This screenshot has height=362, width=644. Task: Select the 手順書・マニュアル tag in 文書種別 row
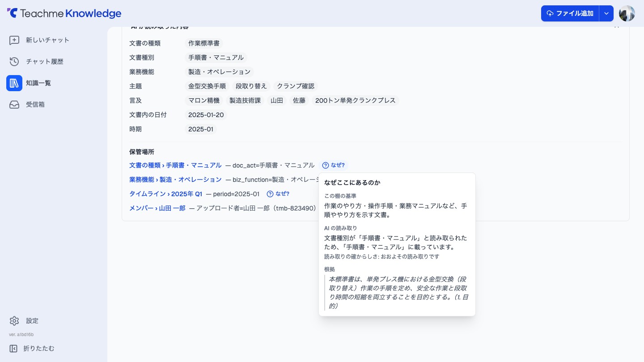(216, 58)
